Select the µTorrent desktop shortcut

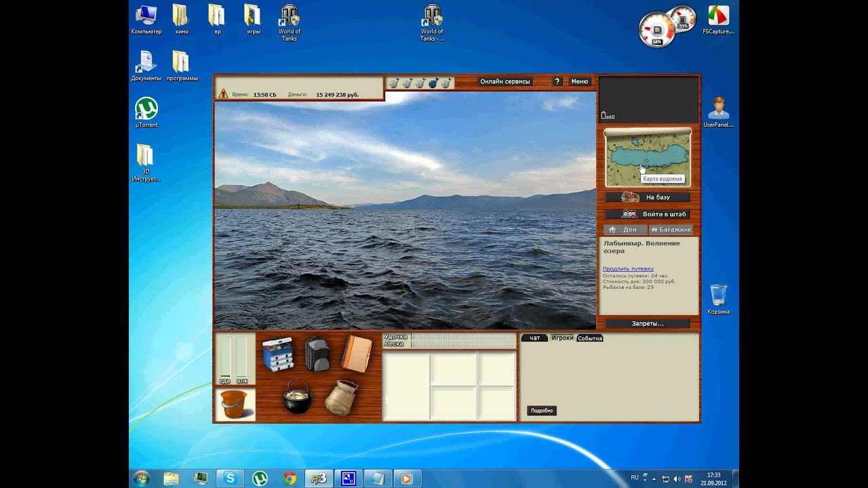coord(146,113)
